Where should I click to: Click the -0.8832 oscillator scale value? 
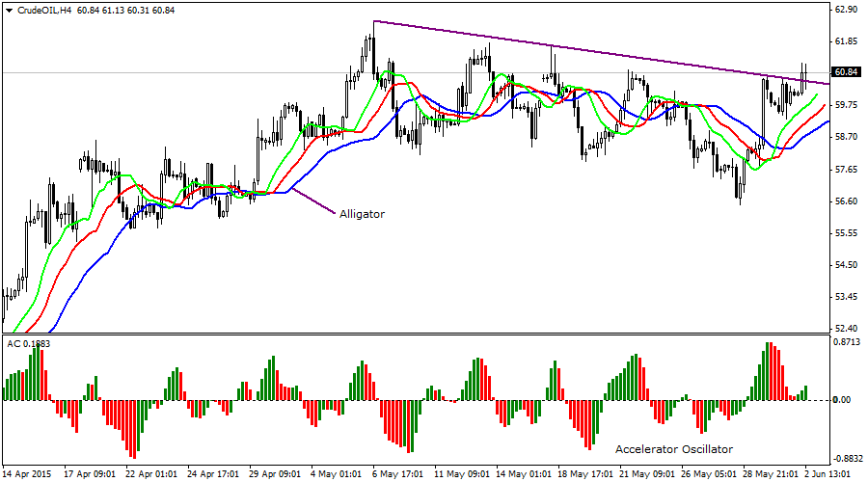pos(846,459)
